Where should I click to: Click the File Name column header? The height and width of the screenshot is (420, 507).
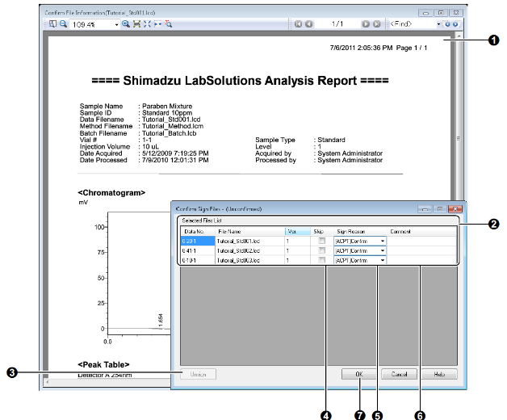[250, 231]
